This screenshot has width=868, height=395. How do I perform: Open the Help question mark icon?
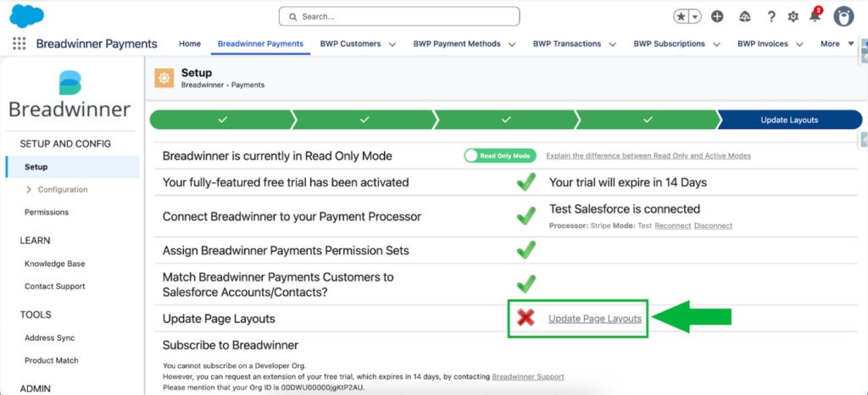tap(771, 17)
